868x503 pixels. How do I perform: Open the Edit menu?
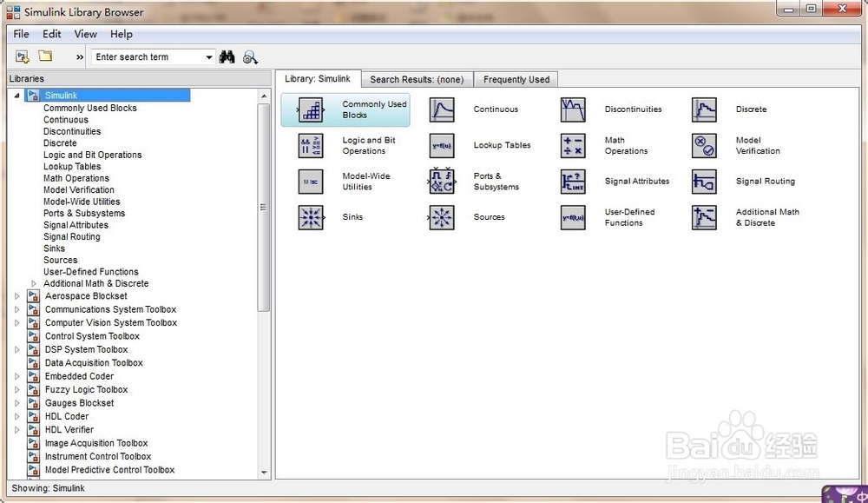(x=51, y=34)
